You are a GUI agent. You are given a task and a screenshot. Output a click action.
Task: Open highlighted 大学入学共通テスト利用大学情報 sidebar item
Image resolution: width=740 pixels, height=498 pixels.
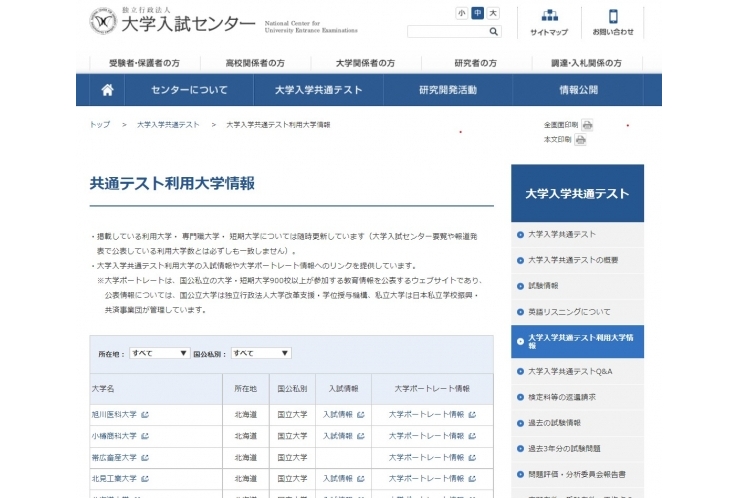click(577, 342)
